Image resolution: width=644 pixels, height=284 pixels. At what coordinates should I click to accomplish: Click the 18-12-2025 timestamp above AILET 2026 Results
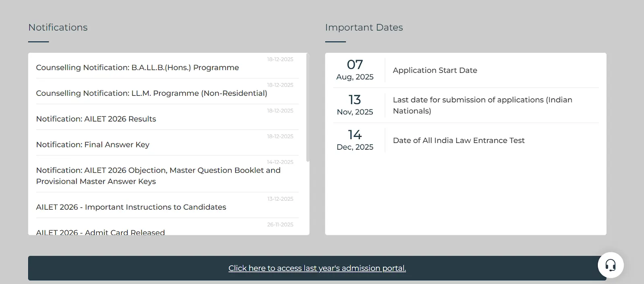[280, 110]
